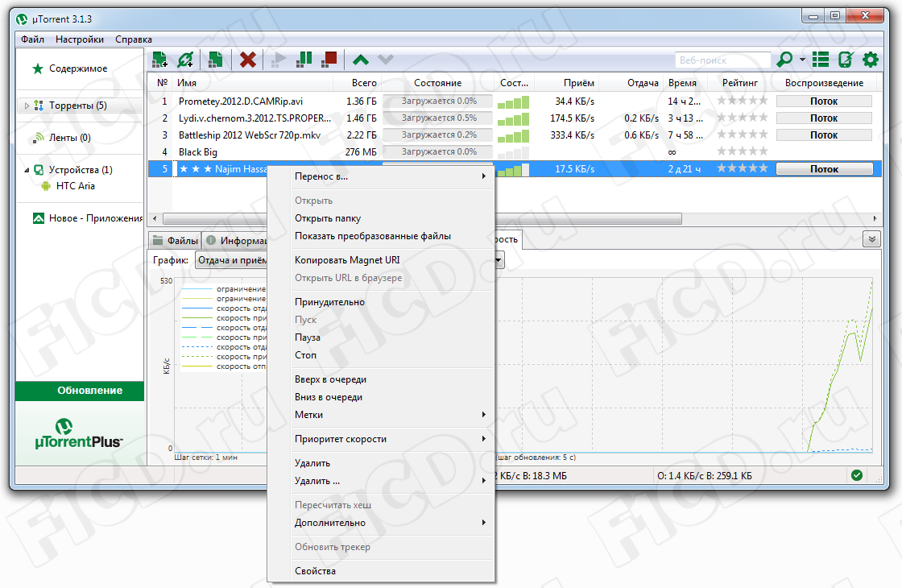The height and width of the screenshot is (588, 902).
Task: Click the grey Move Down Queue arrow
Action: [x=386, y=60]
